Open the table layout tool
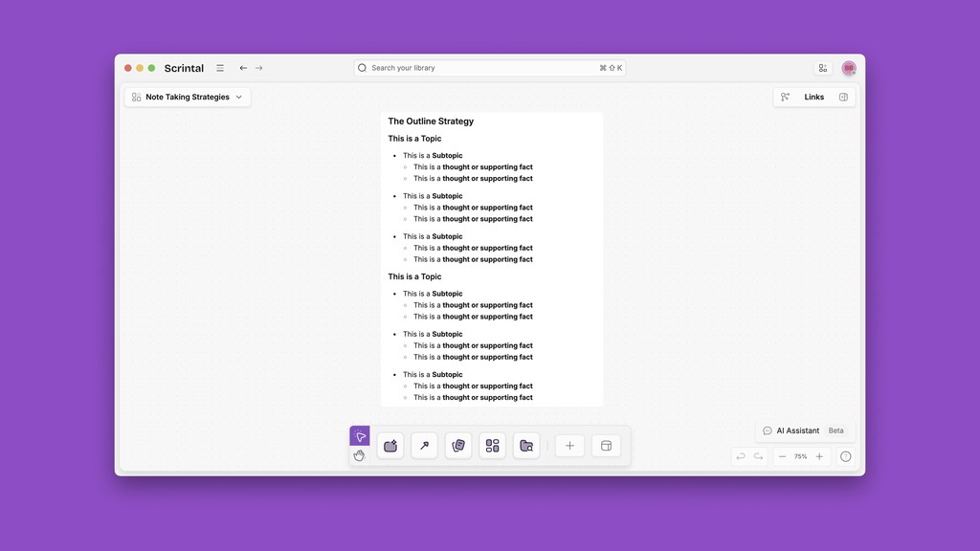 [x=606, y=445]
